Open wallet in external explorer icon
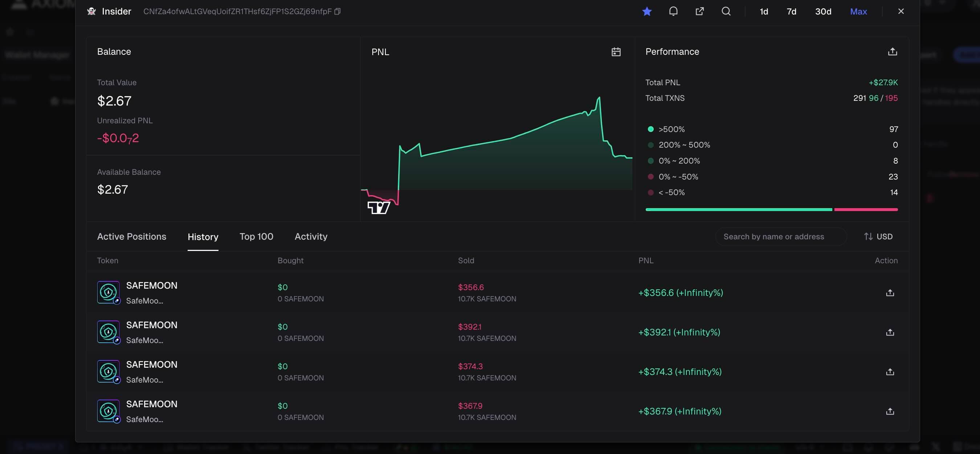The height and width of the screenshot is (454, 980). click(x=700, y=11)
